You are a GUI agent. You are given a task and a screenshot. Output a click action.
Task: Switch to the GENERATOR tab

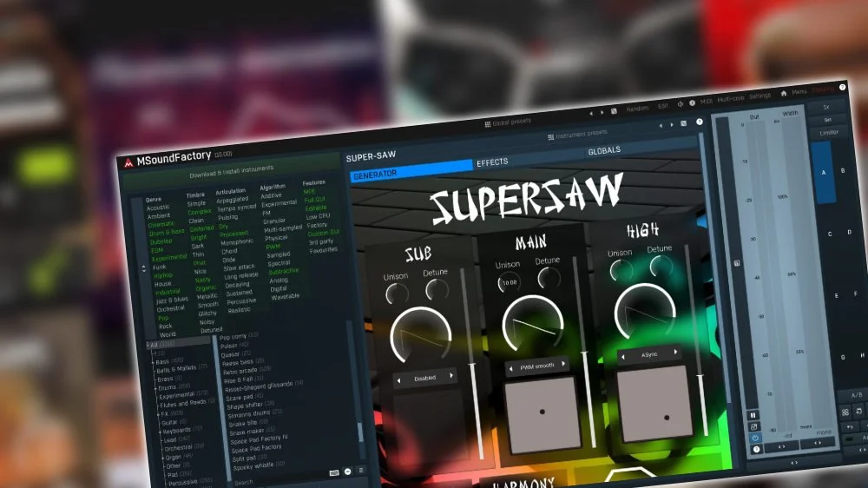pyautogui.click(x=411, y=170)
